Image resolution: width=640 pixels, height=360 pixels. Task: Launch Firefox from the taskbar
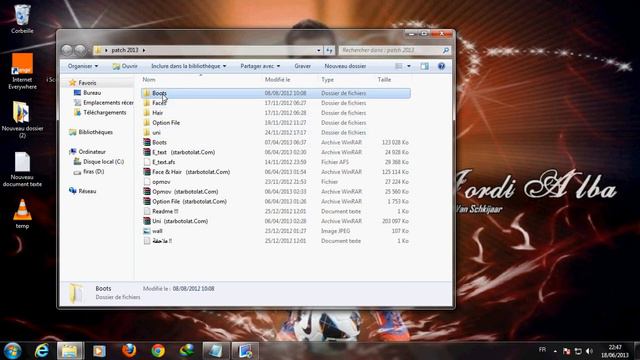(x=129, y=351)
